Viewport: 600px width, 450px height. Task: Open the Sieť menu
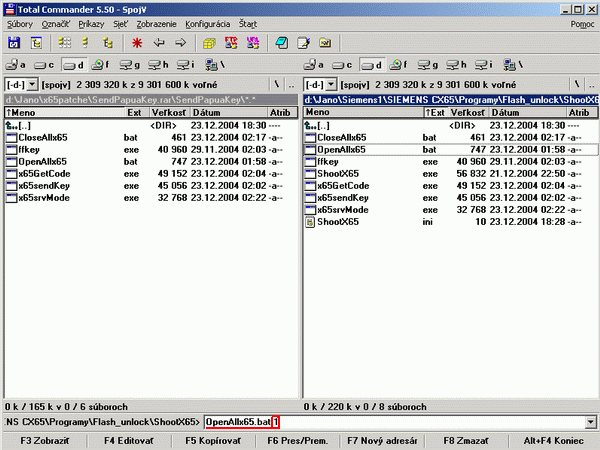tap(120, 24)
